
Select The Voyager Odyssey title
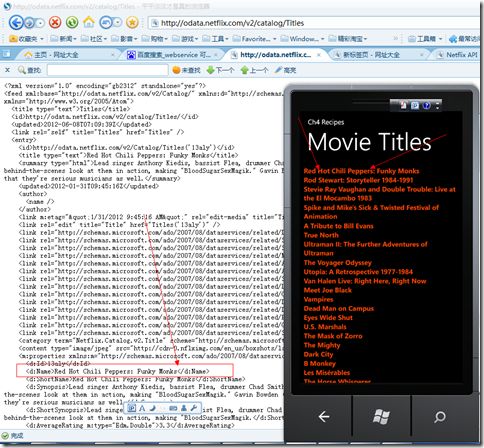point(337,263)
